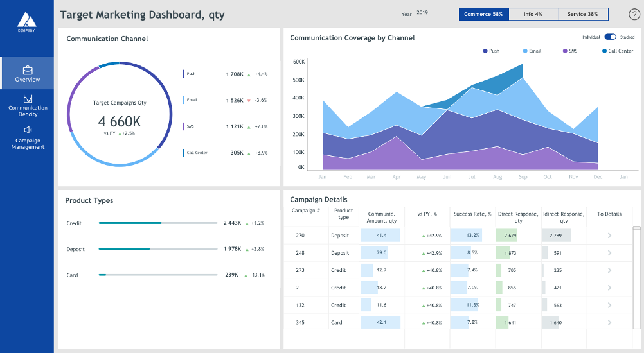
Task: Click the donut chart Target Campaigns Qty
Action: [120, 114]
